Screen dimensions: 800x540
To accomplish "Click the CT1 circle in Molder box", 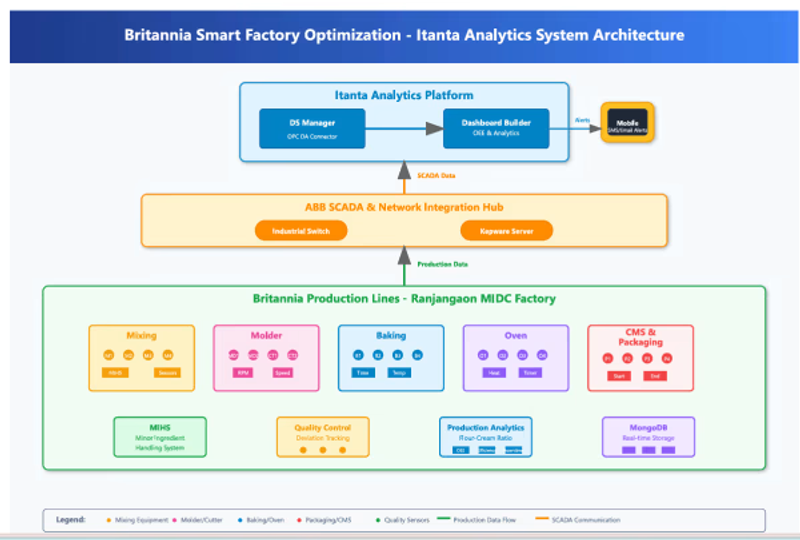I will pos(273,355).
